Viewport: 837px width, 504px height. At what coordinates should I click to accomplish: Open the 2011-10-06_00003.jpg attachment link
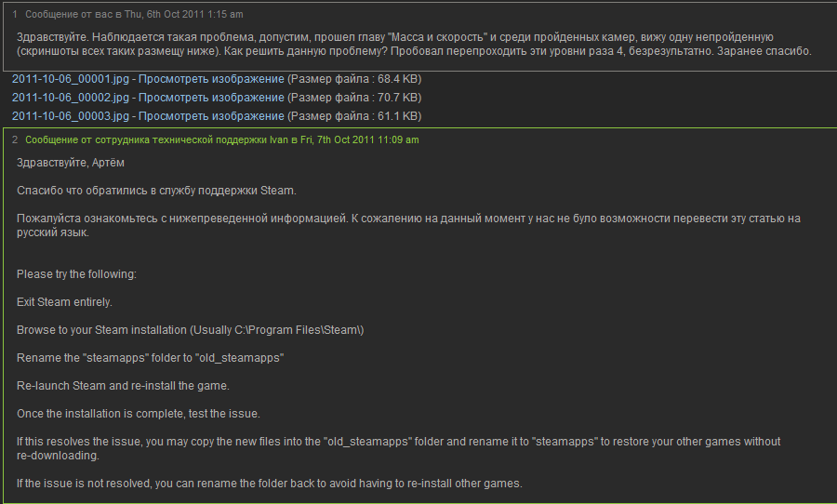71,116
